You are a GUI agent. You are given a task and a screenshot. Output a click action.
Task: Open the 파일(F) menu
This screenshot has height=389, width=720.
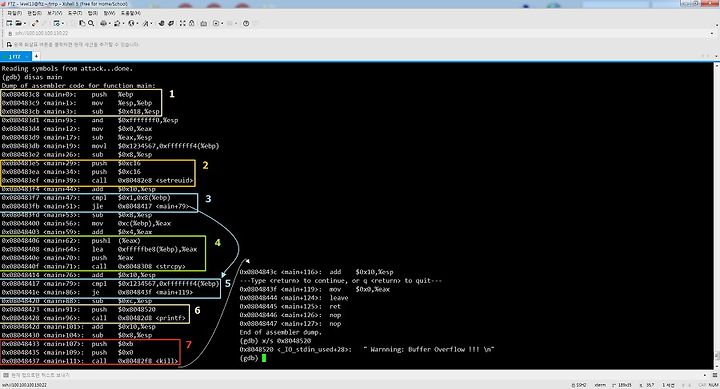(15, 13)
